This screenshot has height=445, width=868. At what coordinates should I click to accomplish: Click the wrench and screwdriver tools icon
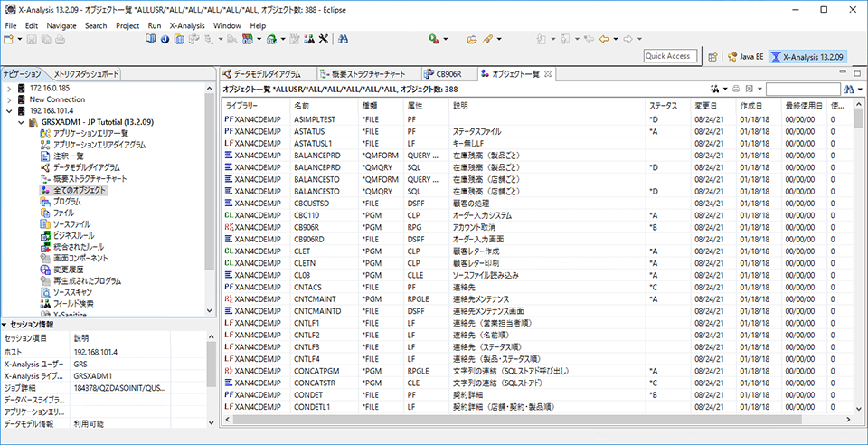pyautogui.click(x=324, y=39)
